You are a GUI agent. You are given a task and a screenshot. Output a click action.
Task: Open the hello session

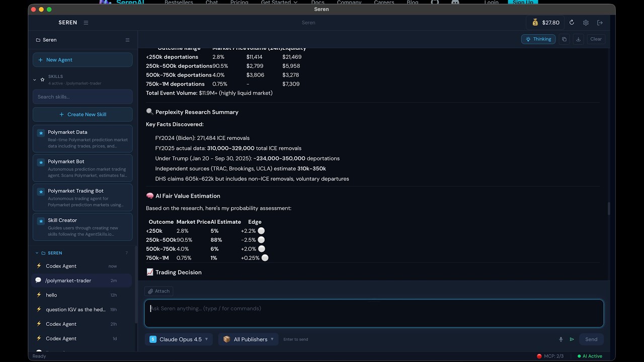pyautogui.click(x=82, y=295)
